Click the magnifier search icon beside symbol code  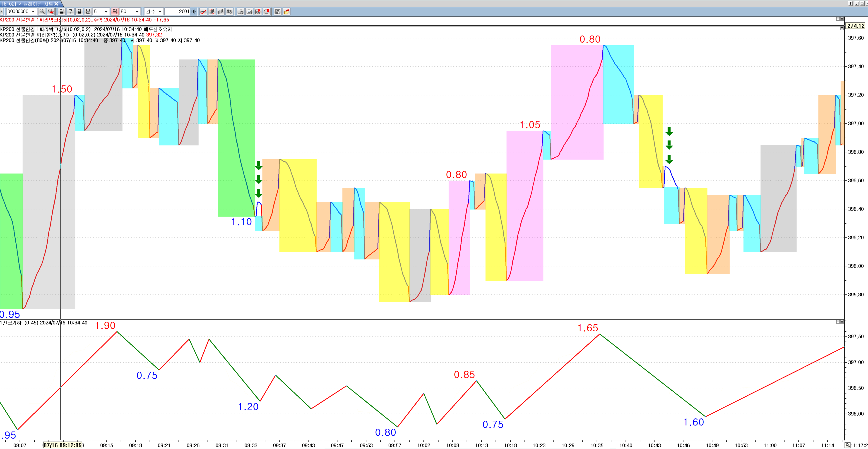pyautogui.click(x=42, y=12)
